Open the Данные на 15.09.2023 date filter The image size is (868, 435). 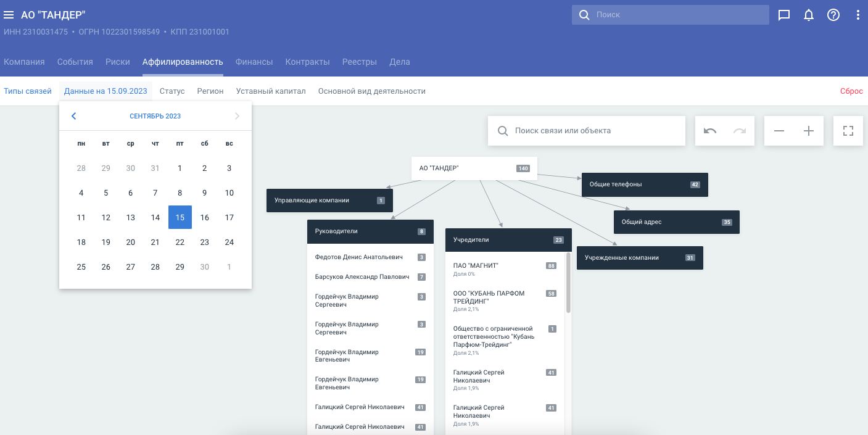(x=105, y=91)
